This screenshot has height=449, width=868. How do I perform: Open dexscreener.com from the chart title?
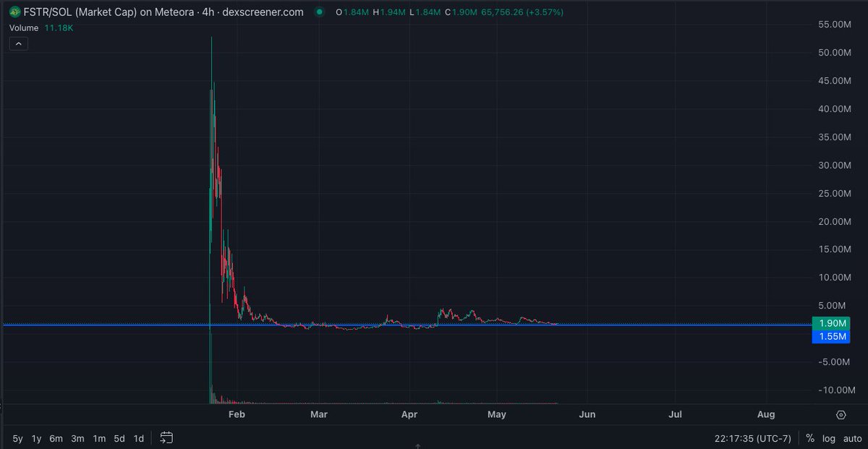263,12
